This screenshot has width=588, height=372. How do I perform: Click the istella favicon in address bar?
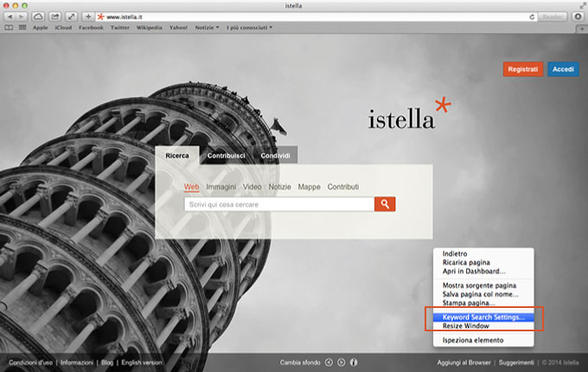coord(100,17)
